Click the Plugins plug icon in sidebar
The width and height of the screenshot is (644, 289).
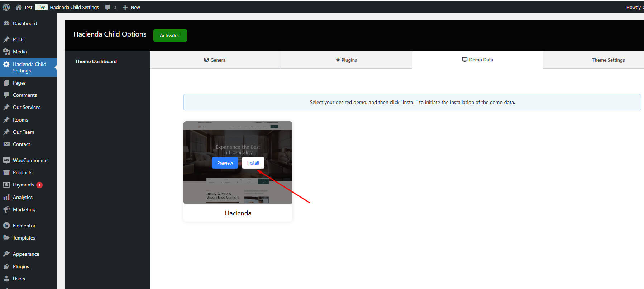pos(6,266)
